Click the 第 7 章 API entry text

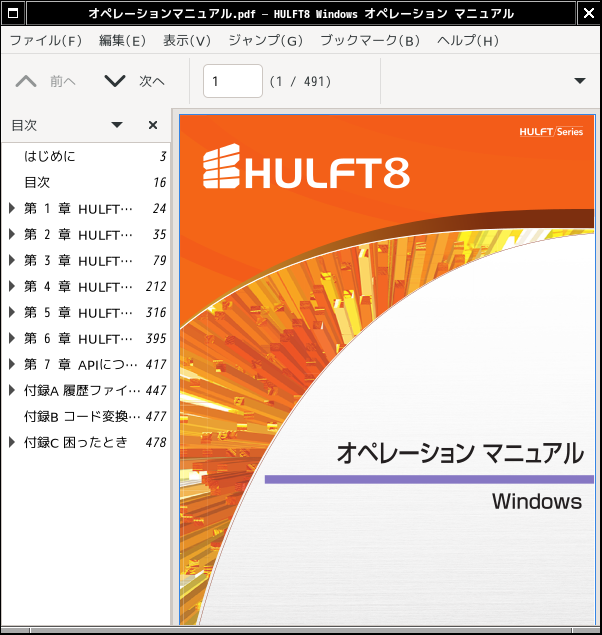tap(80, 364)
